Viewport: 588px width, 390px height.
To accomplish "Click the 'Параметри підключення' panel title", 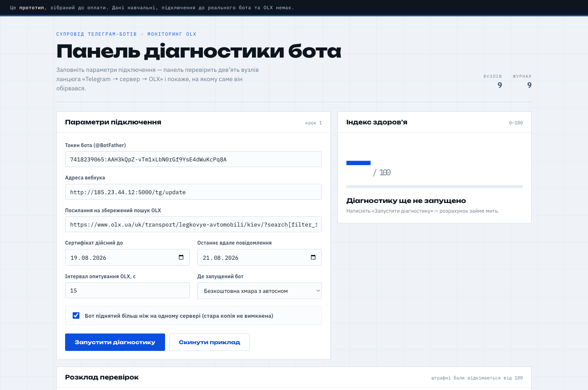I will coord(113,122).
